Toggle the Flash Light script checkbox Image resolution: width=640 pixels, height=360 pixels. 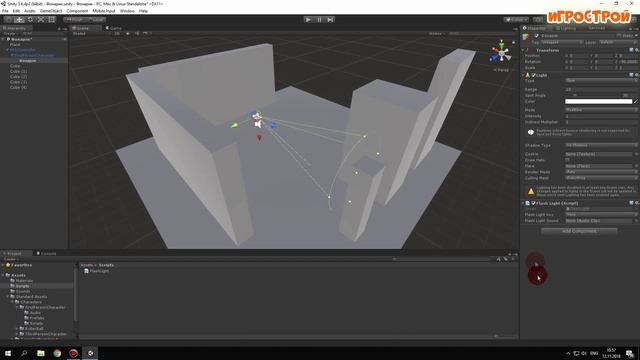pos(533,203)
